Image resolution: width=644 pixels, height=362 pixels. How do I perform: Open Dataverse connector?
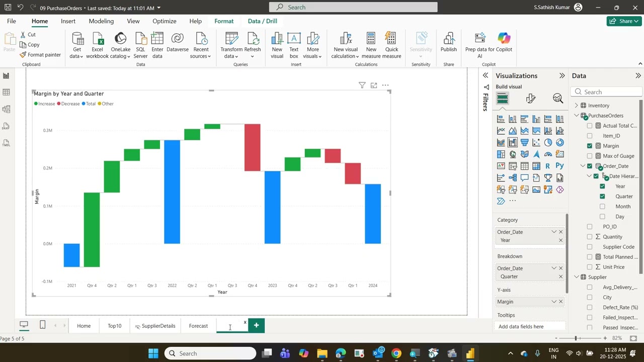178,42
